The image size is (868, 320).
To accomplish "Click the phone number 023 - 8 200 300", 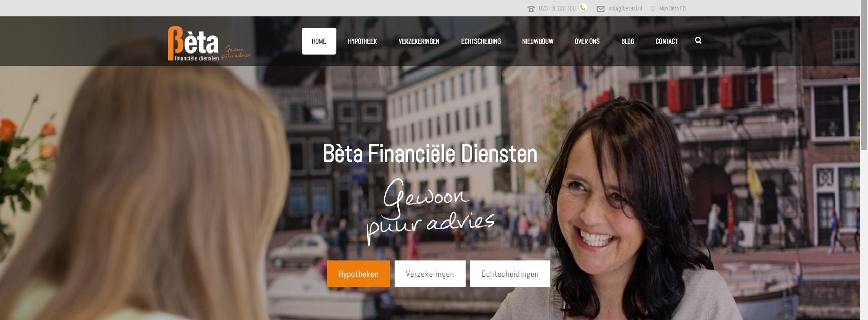I will 557,8.
